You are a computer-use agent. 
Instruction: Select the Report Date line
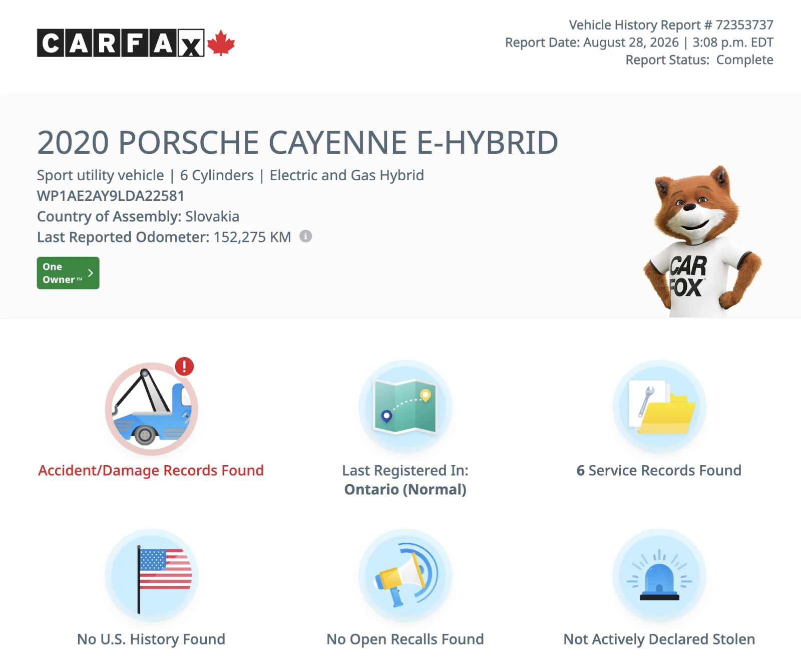[639, 43]
